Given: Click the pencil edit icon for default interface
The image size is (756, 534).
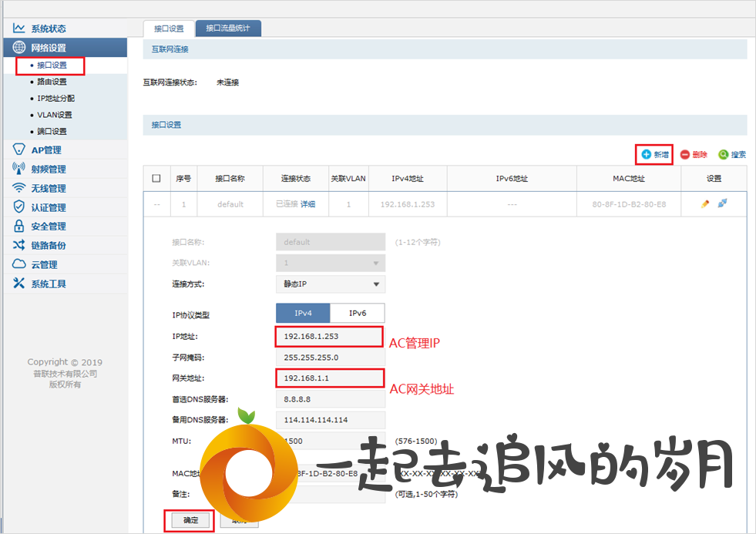Looking at the screenshot, I should point(704,204).
